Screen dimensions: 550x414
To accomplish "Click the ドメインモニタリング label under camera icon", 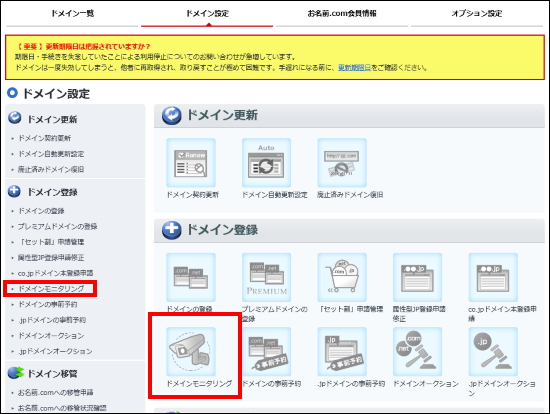I will pyautogui.click(x=199, y=383).
